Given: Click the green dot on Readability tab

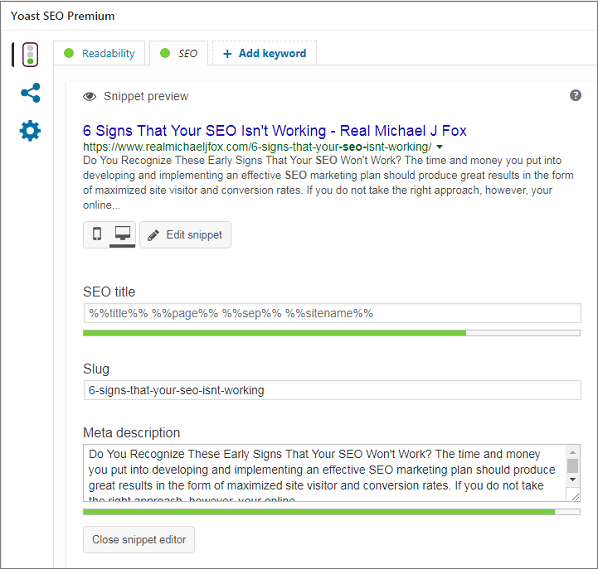Looking at the screenshot, I should point(69,53).
